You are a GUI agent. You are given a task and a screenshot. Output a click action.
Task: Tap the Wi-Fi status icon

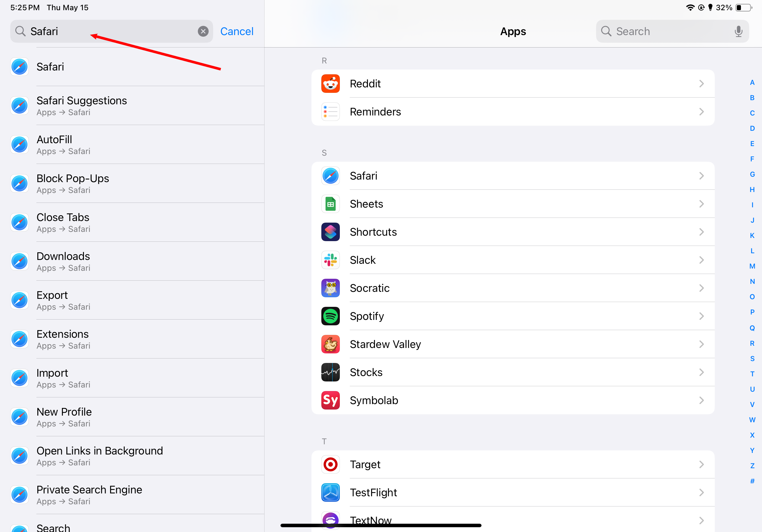(690, 7)
